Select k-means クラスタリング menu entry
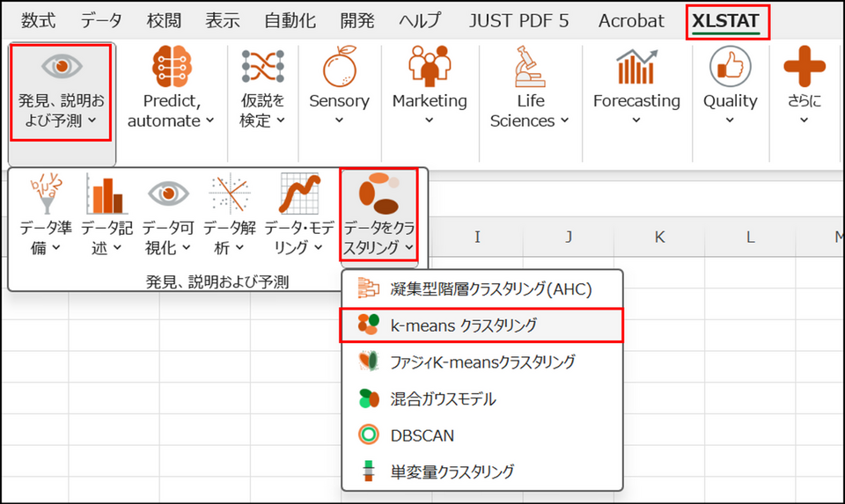The image size is (845, 504). [482, 325]
